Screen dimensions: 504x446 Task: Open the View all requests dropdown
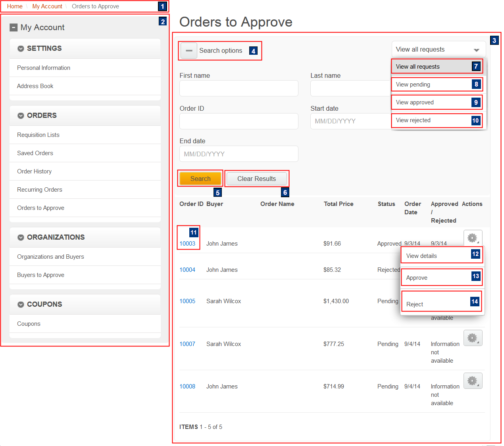(438, 49)
